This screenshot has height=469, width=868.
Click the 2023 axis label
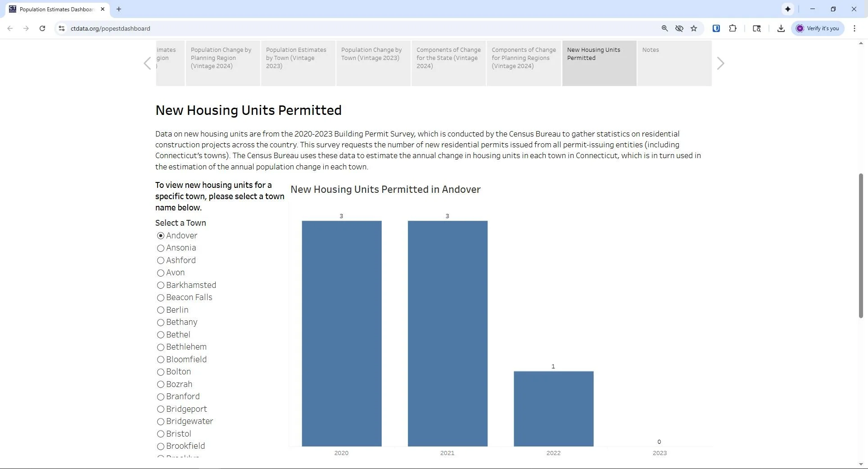tap(660, 453)
